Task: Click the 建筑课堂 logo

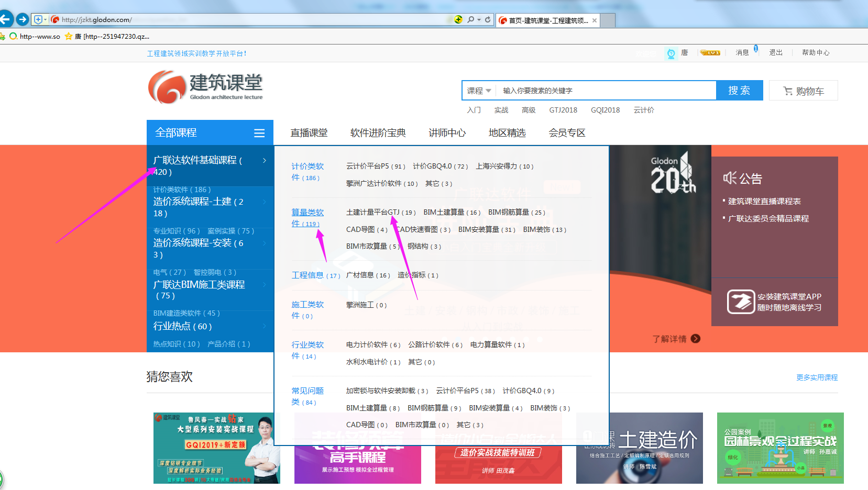Action: coord(205,87)
